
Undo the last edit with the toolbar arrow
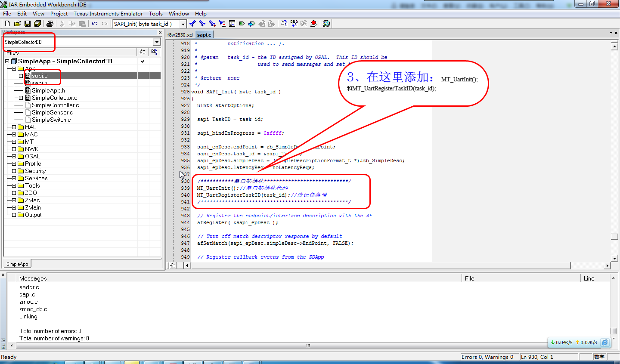95,24
